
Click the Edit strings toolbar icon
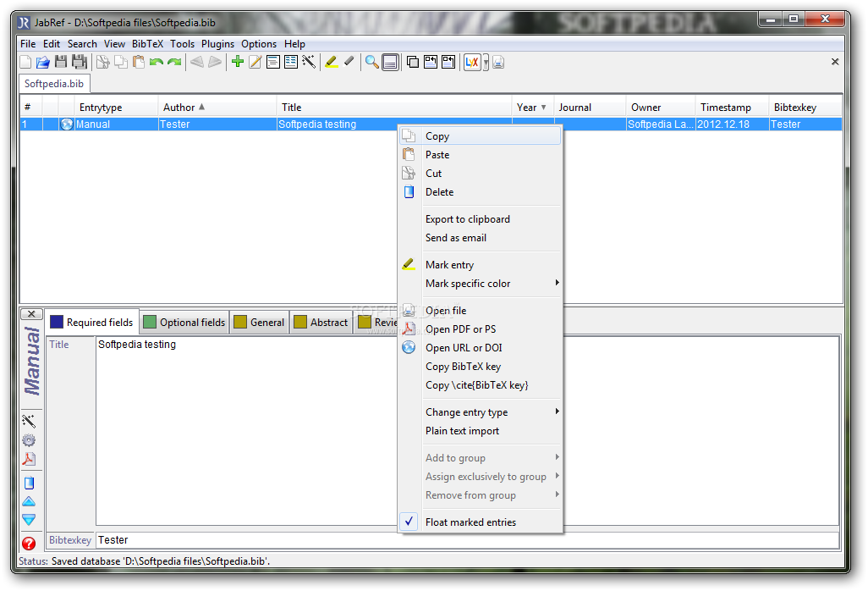click(x=291, y=62)
